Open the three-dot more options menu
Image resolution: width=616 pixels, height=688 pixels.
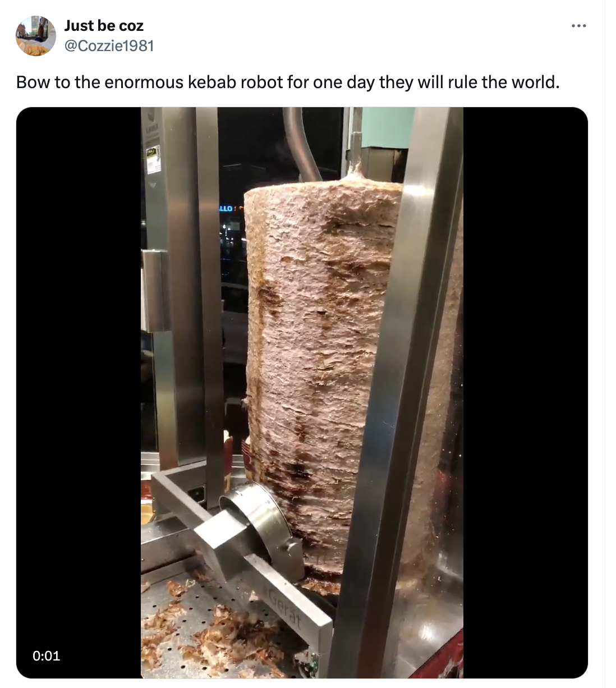tap(578, 26)
